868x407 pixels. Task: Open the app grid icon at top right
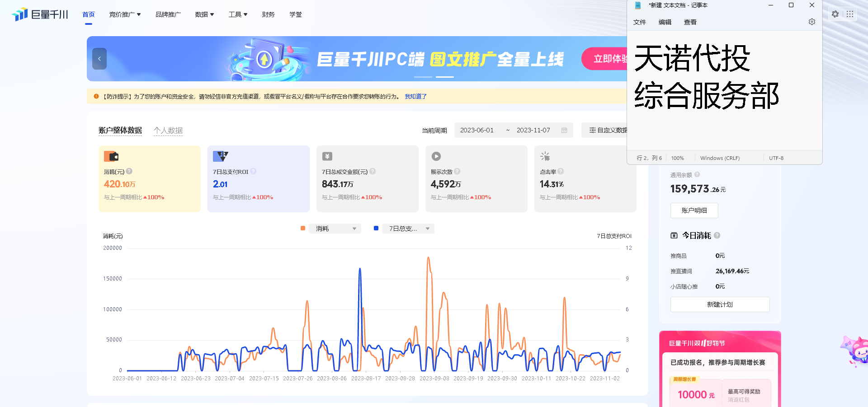point(850,14)
